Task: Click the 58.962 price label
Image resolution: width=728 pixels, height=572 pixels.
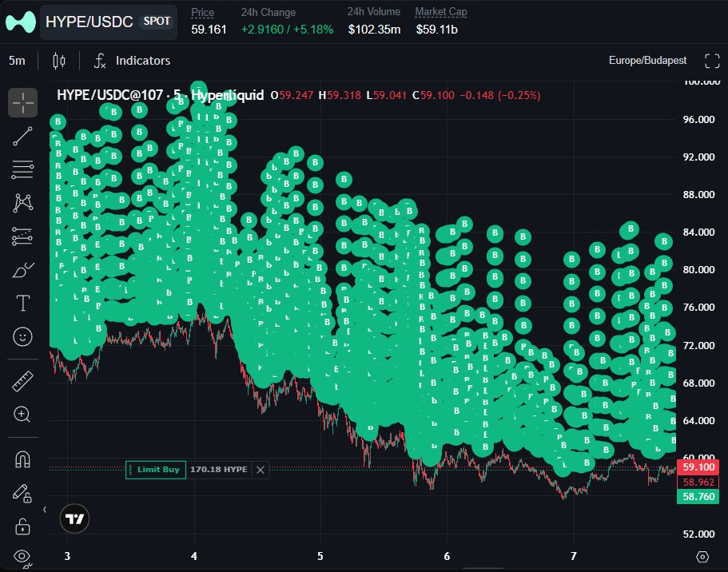Action: tap(698, 482)
